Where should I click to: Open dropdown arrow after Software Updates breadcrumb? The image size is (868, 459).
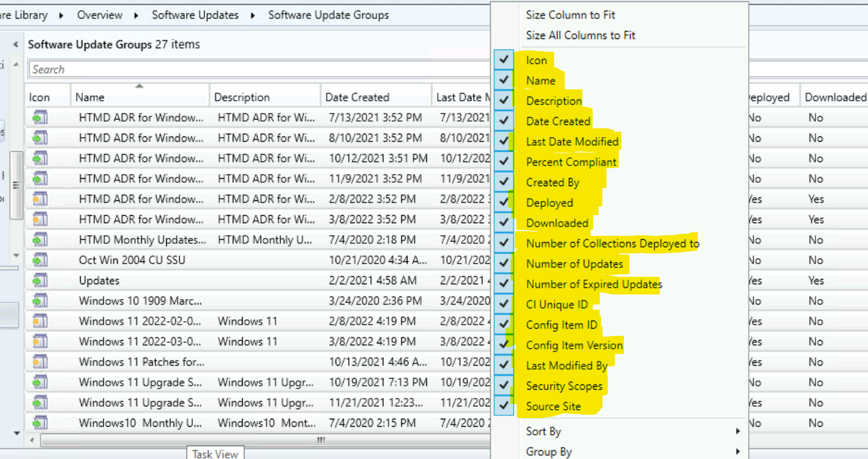pyautogui.click(x=253, y=15)
